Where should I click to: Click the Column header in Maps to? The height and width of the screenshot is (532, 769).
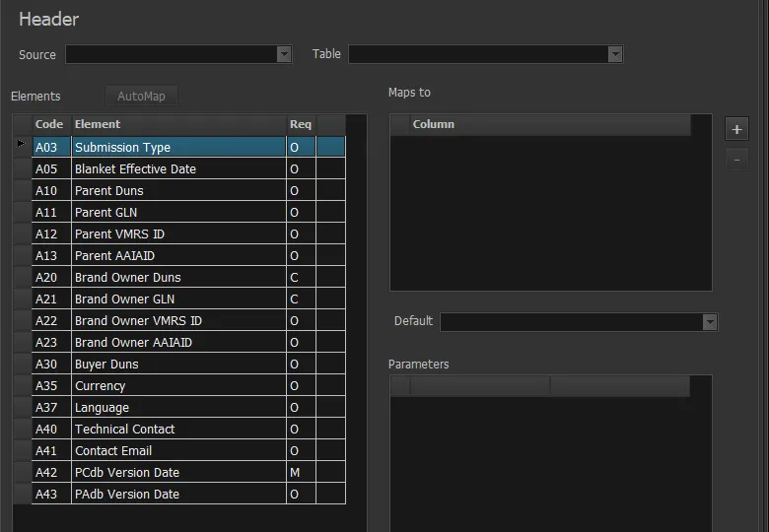(549, 124)
